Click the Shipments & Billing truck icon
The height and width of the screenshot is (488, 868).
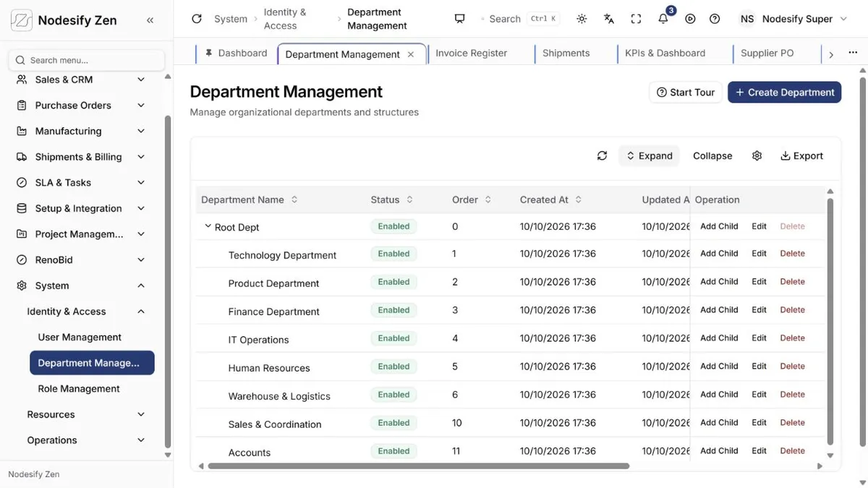[22, 157]
